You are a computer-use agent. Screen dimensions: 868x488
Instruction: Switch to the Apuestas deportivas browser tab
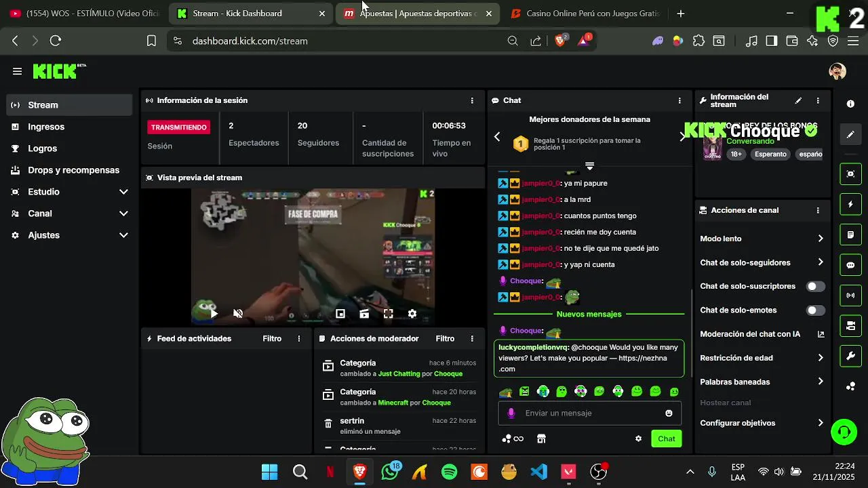[418, 14]
